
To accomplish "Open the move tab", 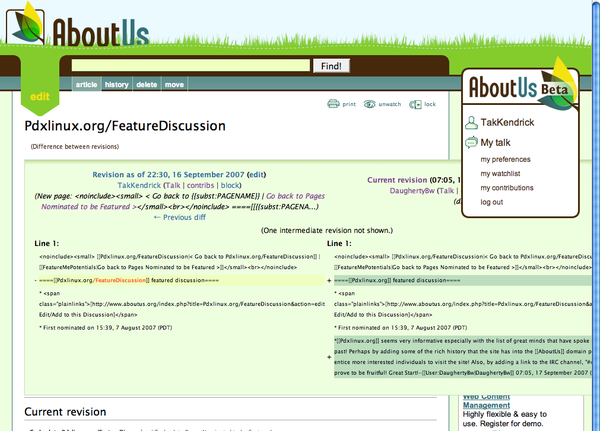I will (174, 85).
